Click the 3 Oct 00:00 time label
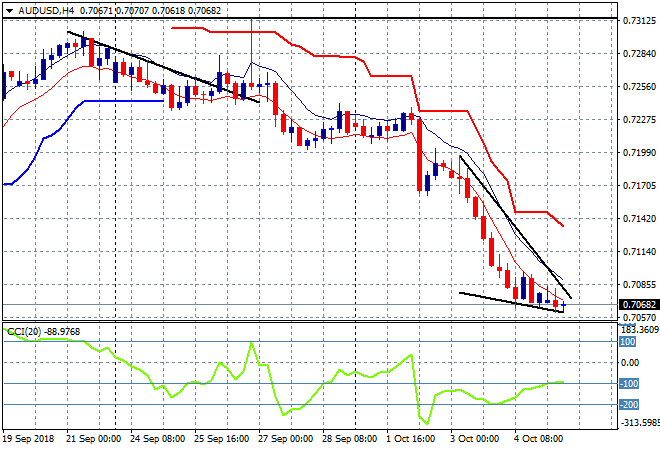 pyautogui.click(x=474, y=439)
